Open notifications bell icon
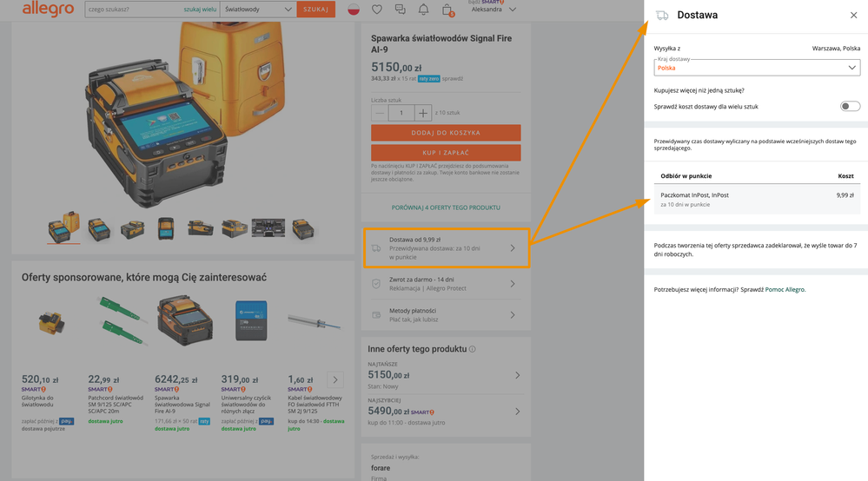868x481 pixels. click(423, 10)
